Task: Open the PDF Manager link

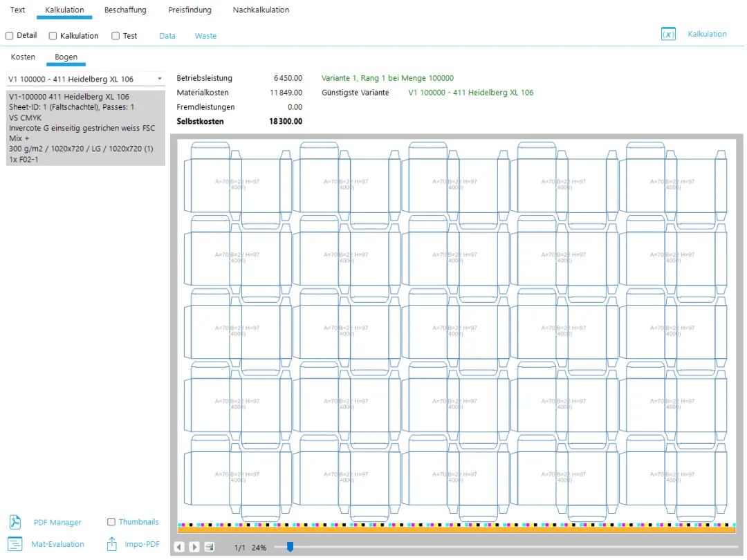Action: pos(57,523)
